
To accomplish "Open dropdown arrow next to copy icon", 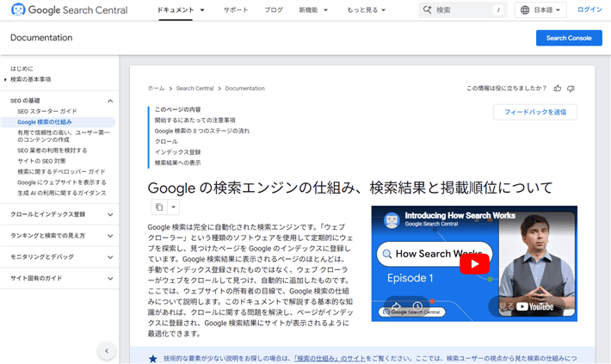I will tap(173, 207).
